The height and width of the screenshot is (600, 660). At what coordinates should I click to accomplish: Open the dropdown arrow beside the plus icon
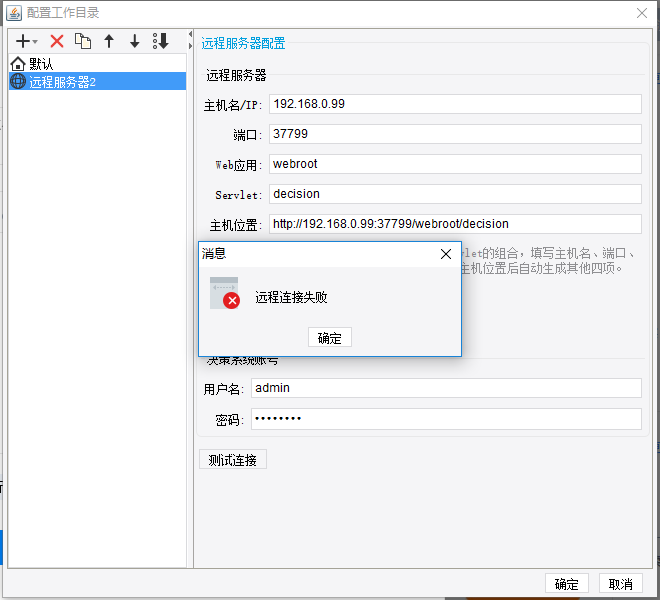(x=35, y=42)
